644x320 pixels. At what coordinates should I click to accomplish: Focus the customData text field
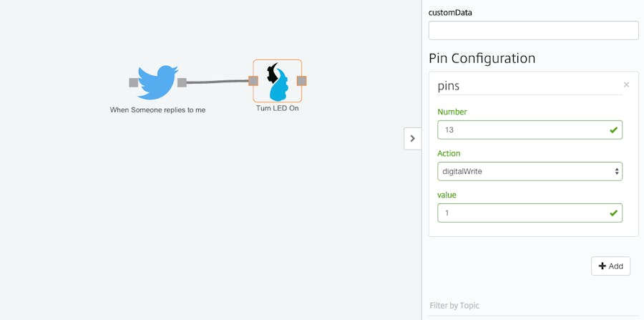coord(533,31)
